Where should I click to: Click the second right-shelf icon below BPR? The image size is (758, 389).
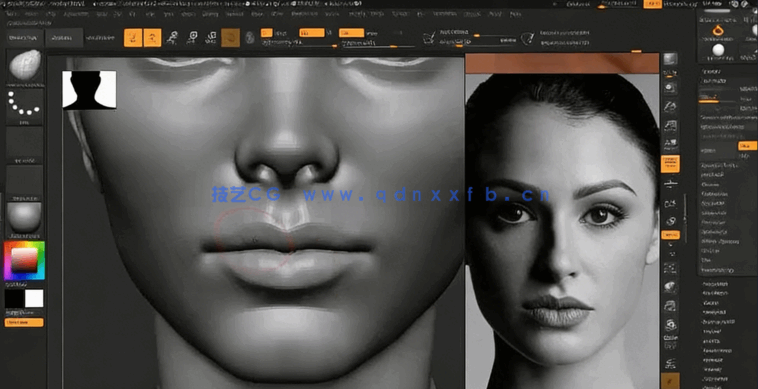pyautogui.click(x=670, y=87)
